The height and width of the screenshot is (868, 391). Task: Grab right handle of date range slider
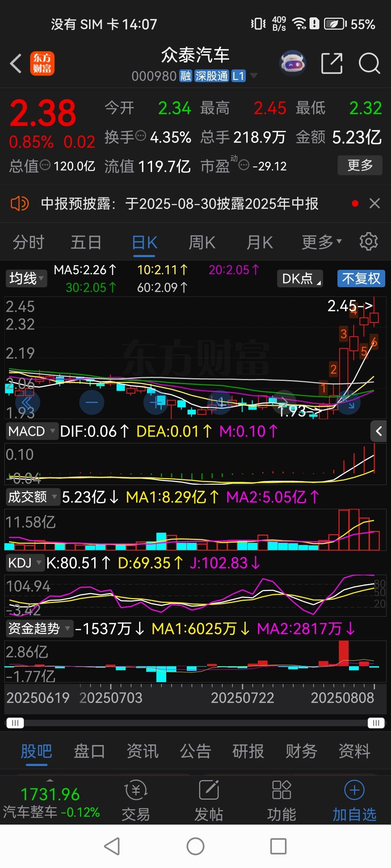[376, 723]
